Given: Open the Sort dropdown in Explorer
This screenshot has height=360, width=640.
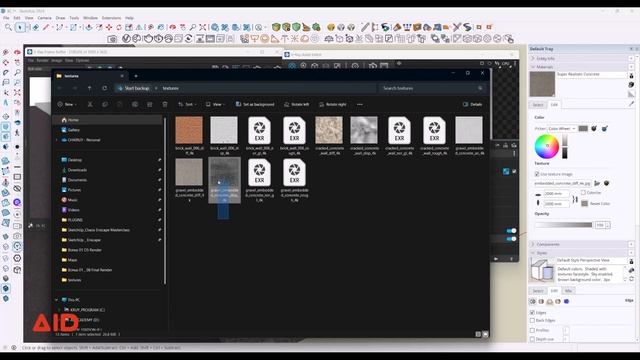Looking at the screenshot, I should click(x=187, y=104).
